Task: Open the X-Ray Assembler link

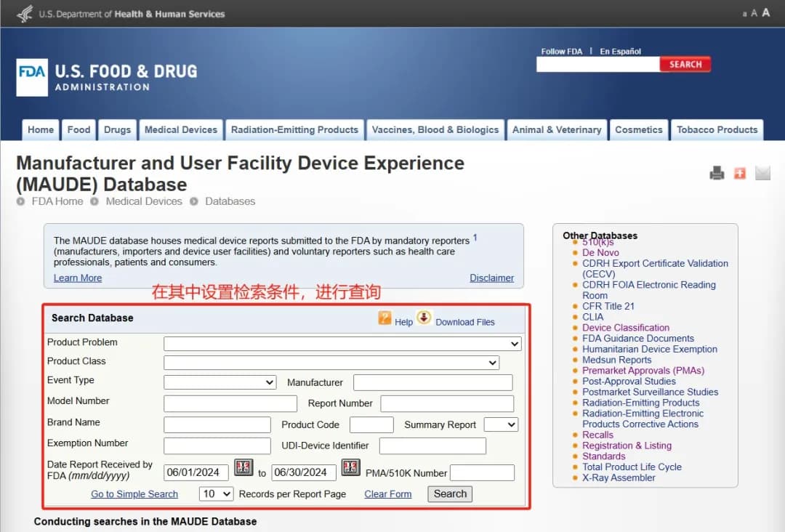Action: (x=619, y=477)
